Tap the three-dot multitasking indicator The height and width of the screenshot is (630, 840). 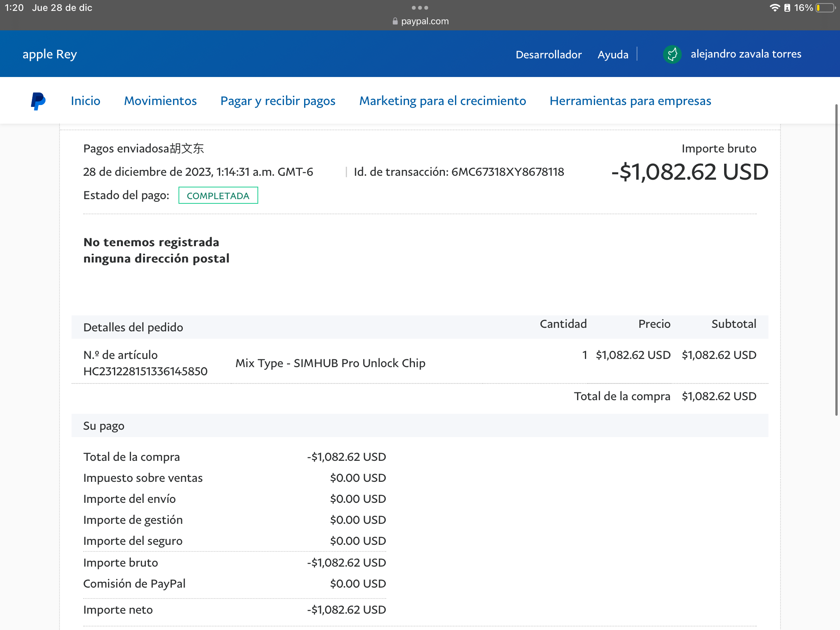coord(420,8)
